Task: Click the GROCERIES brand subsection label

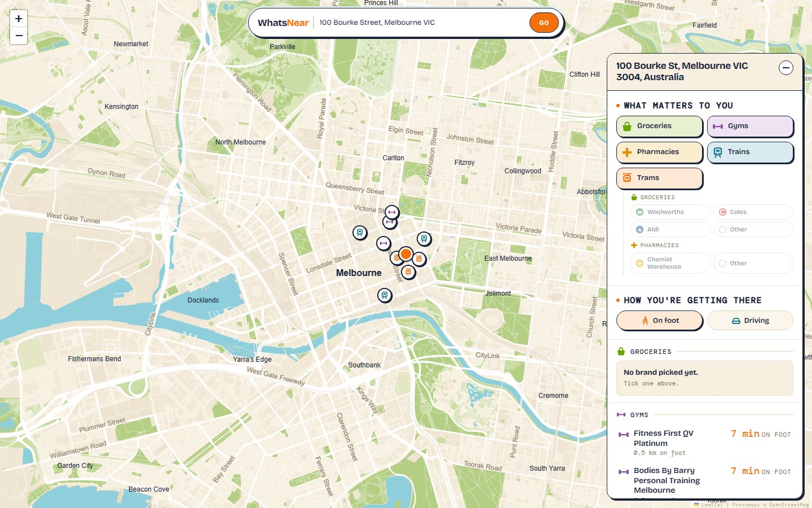Action: pos(657,198)
